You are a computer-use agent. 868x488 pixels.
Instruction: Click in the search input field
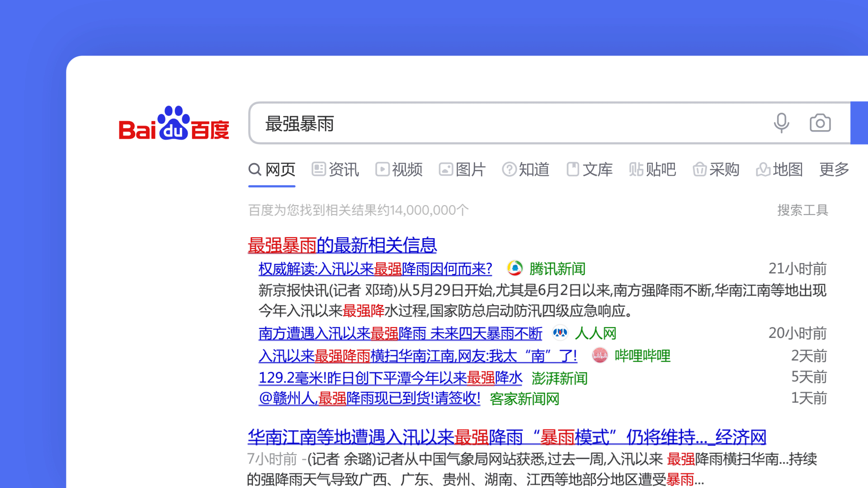[x=497, y=123]
